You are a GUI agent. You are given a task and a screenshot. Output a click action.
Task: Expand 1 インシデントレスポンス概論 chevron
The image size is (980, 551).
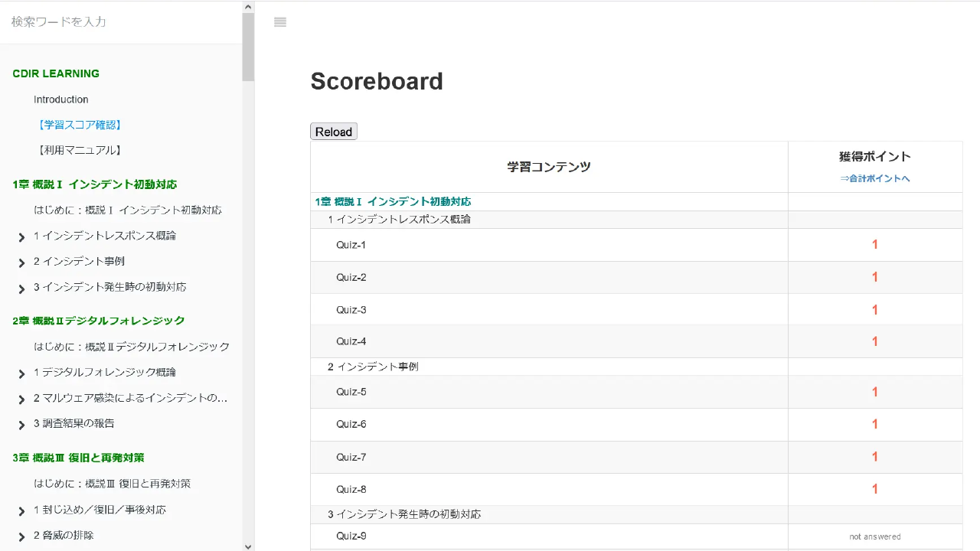(x=21, y=237)
